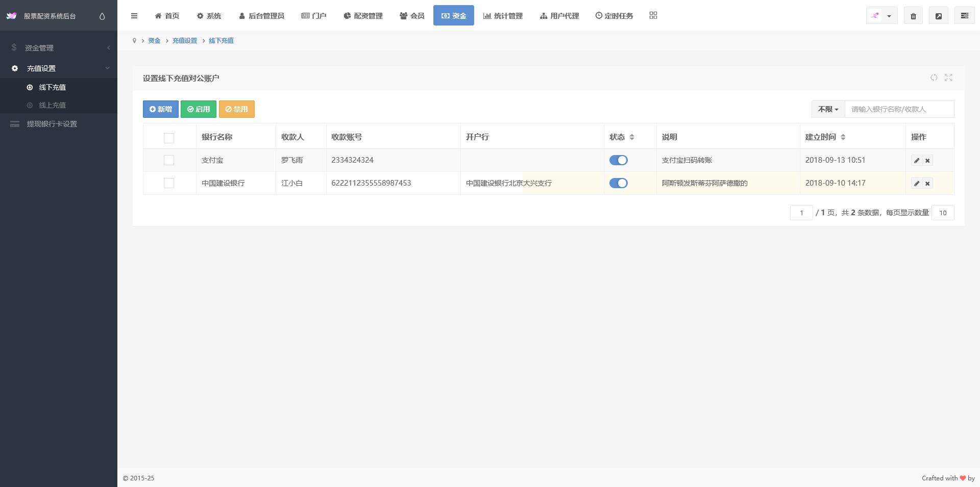Click the 新增 add button
The height and width of the screenshot is (487, 980).
tap(161, 109)
